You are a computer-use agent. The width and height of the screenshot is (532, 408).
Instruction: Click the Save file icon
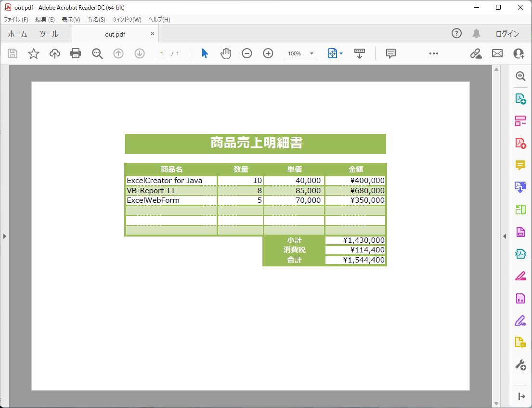[x=13, y=53]
